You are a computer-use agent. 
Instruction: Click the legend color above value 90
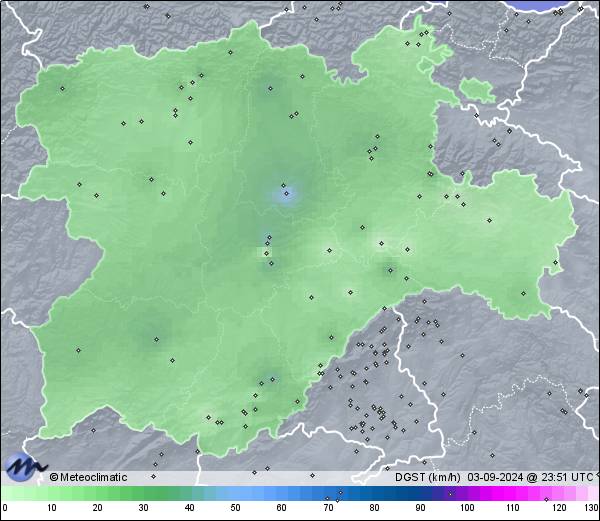(420, 493)
